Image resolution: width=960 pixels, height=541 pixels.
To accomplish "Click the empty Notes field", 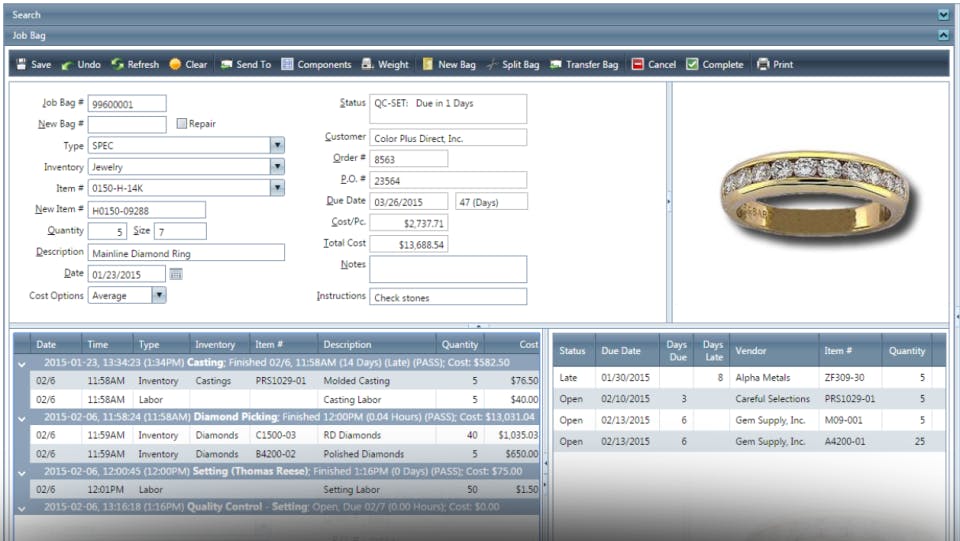I will coord(448,269).
